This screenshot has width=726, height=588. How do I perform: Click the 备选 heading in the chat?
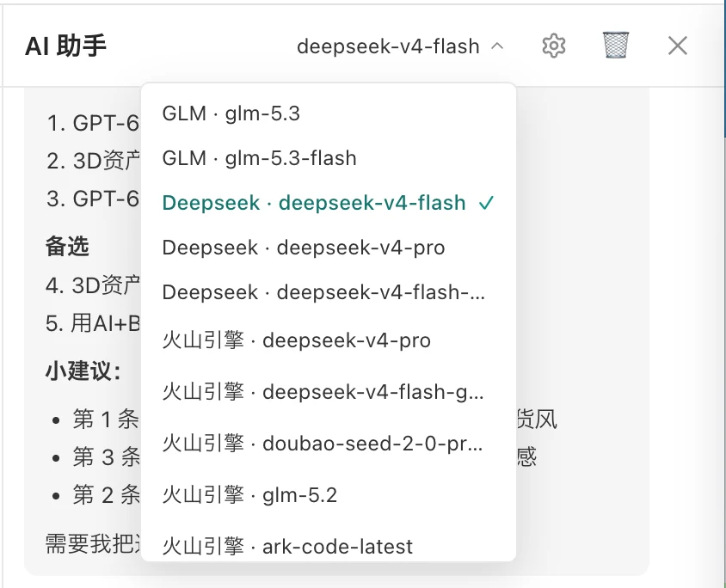point(67,246)
